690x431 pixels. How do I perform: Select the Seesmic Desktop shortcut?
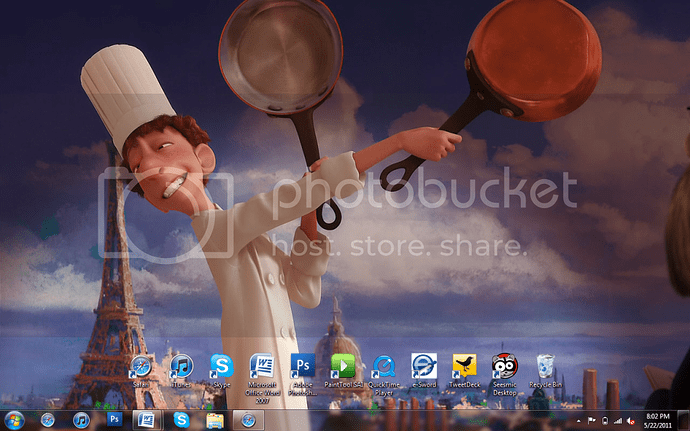point(505,366)
